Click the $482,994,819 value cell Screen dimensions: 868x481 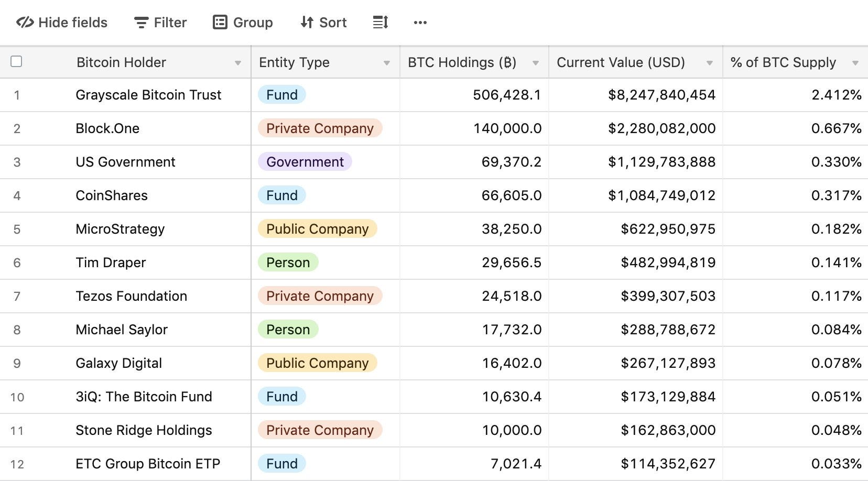tap(636, 263)
